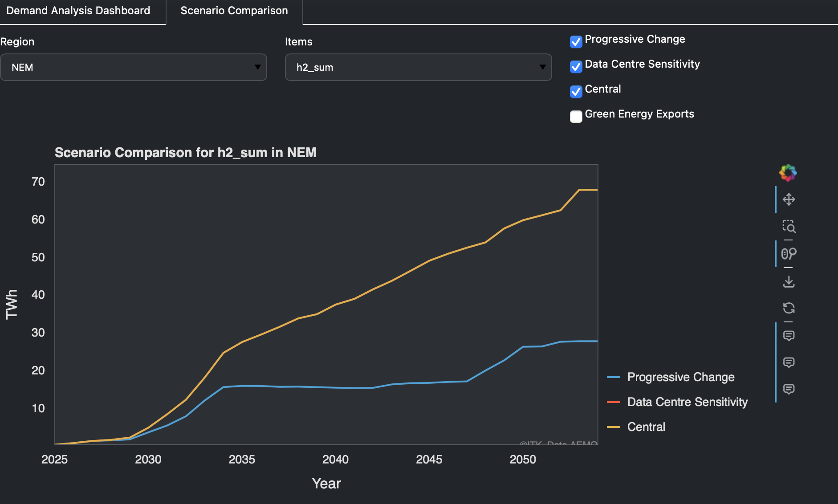Disable the Data Centre Sensitivity scenario
This screenshot has width=838, height=504.
pyautogui.click(x=576, y=67)
